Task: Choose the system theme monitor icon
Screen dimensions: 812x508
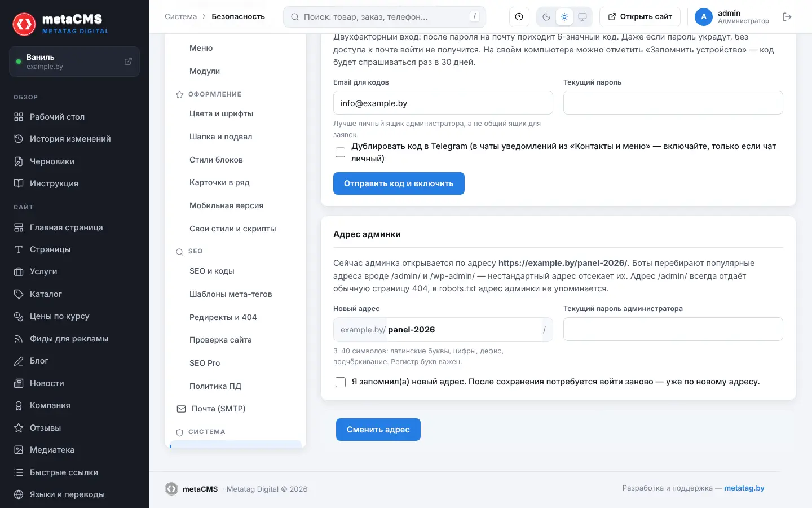Action: 582,17
